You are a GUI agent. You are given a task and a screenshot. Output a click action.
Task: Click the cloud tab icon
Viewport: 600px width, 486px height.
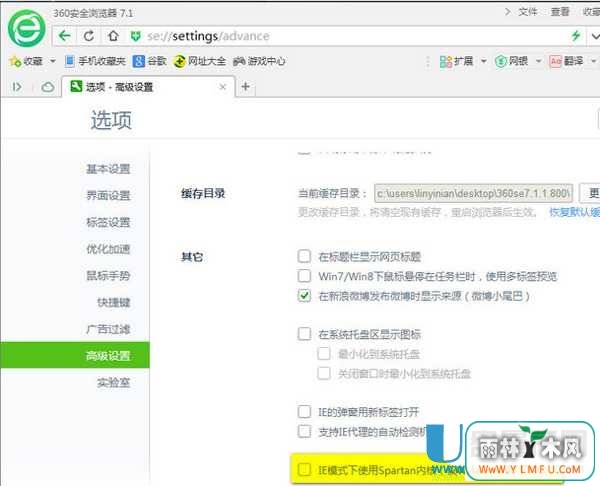coord(48,87)
